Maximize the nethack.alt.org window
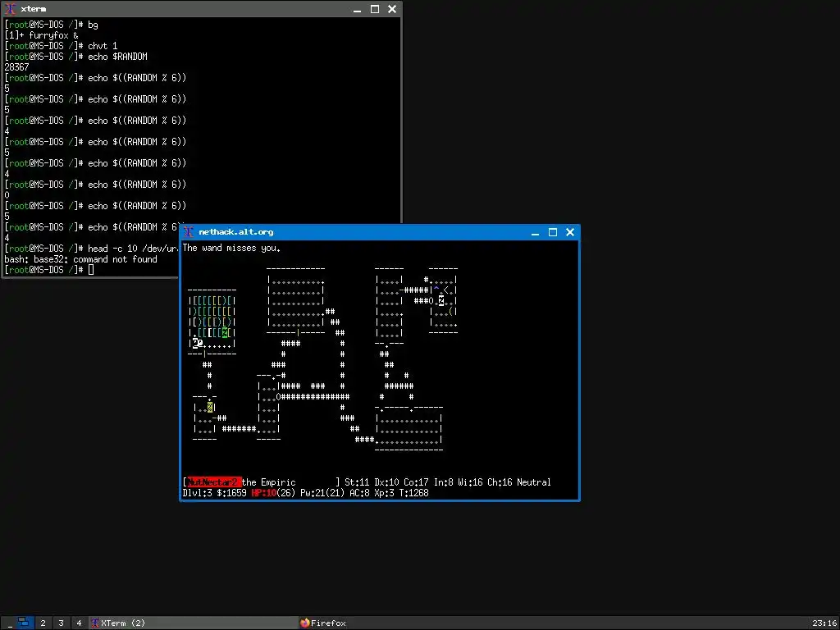 pyautogui.click(x=553, y=232)
